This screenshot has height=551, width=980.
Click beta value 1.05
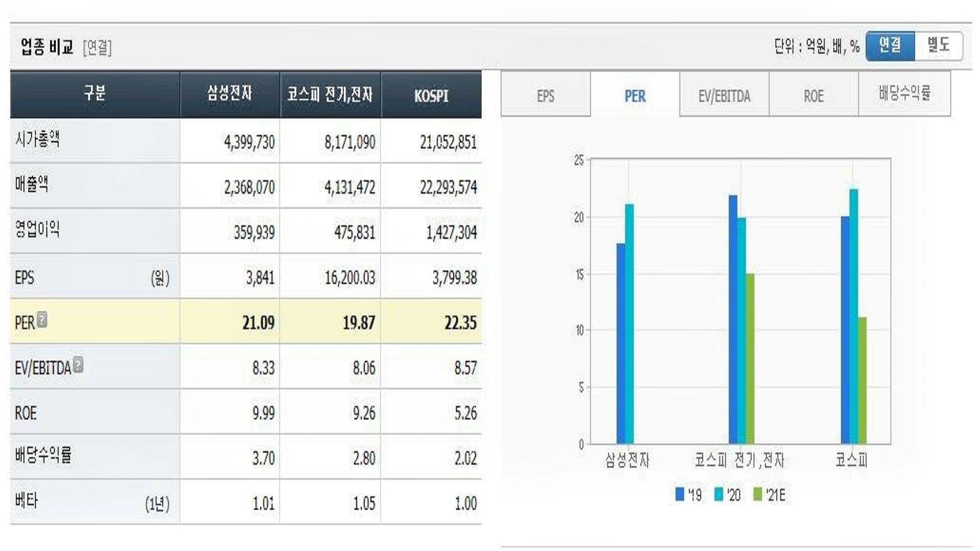pos(364,504)
